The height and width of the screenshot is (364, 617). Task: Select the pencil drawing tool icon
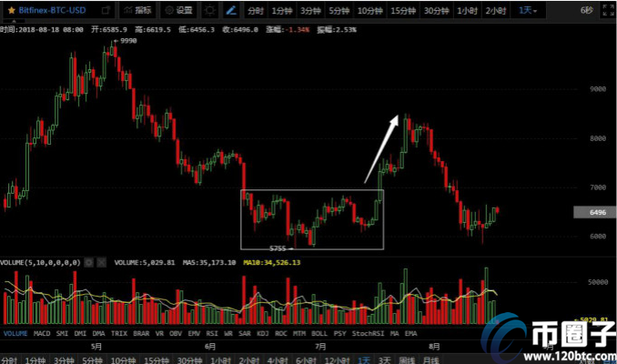pyautogui.click(x=230, y=11)
